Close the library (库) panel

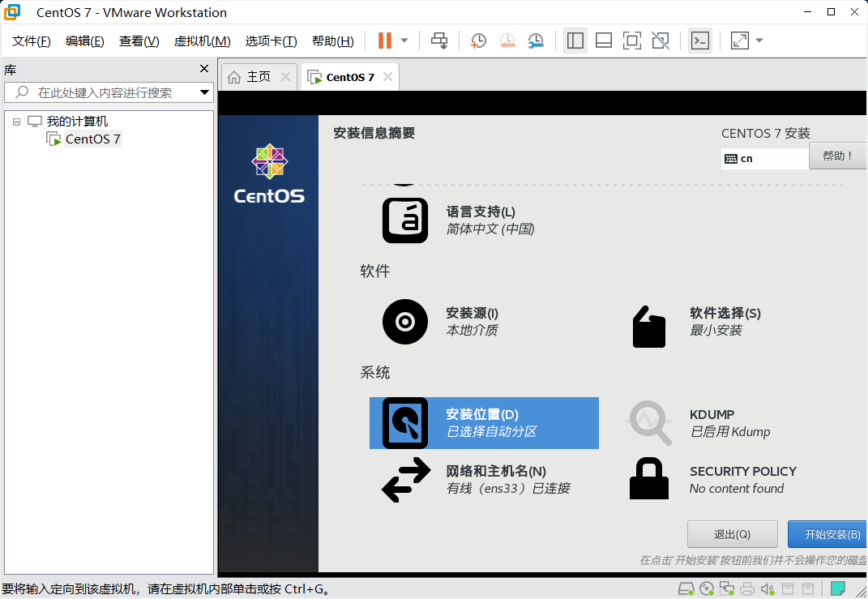point(204,69)
